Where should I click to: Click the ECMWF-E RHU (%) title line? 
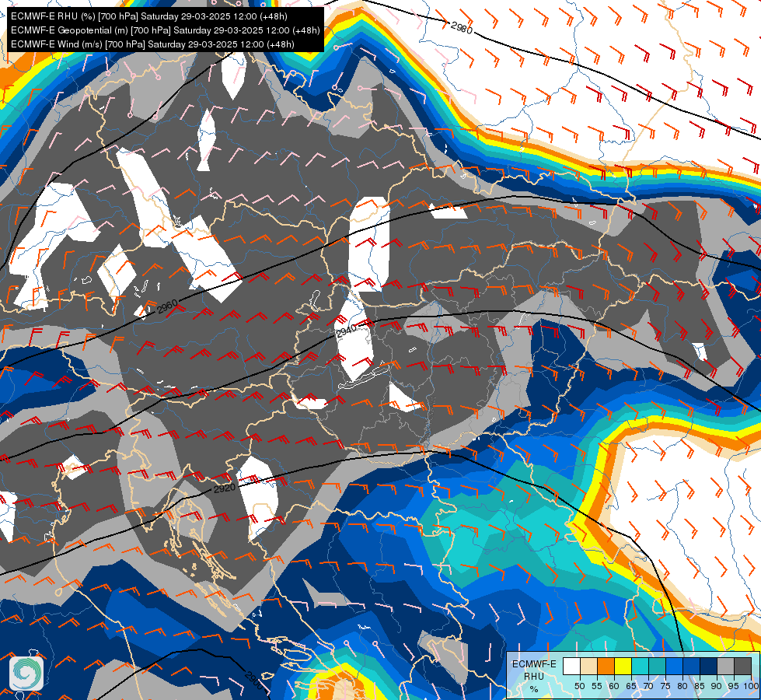tap(149, 16)
